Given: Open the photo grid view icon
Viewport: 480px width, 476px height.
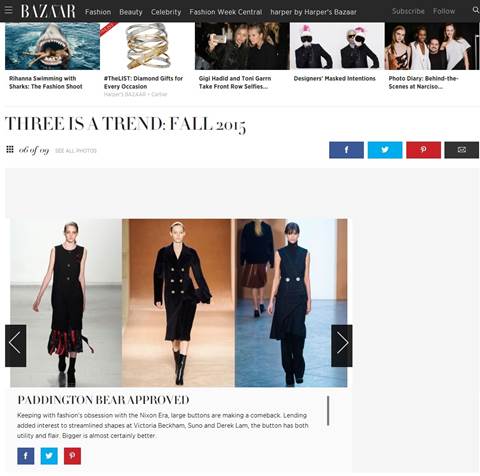Looking at the screenshot, I should (10, 149).
